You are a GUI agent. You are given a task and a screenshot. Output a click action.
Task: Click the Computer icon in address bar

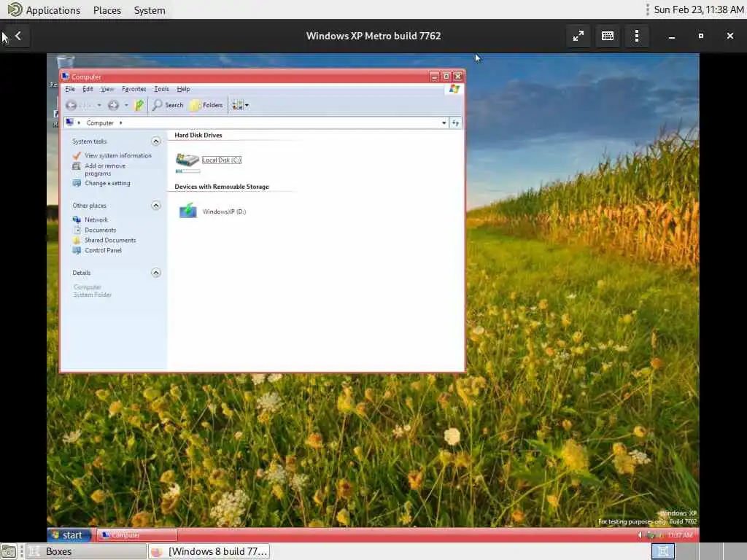[x=69, y=122]
